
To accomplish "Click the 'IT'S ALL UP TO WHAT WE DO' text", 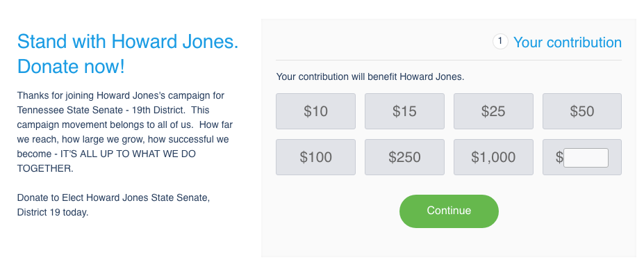I will 128,154.
